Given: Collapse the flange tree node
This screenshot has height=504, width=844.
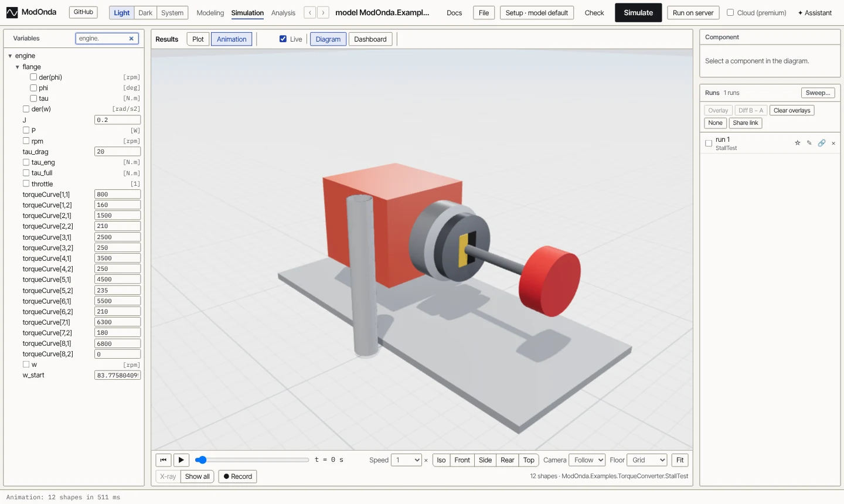Looking at the screenshot, I should pos(18,67).
